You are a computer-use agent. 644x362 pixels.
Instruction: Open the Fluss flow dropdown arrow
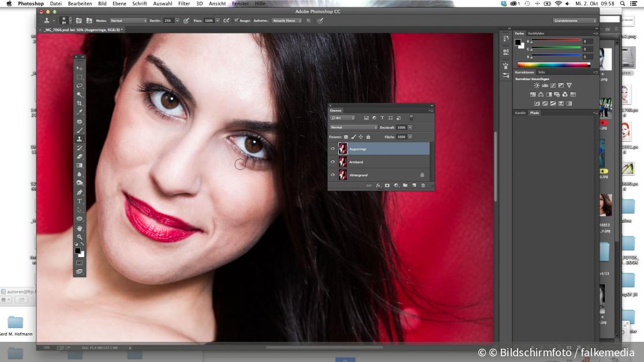218,21
